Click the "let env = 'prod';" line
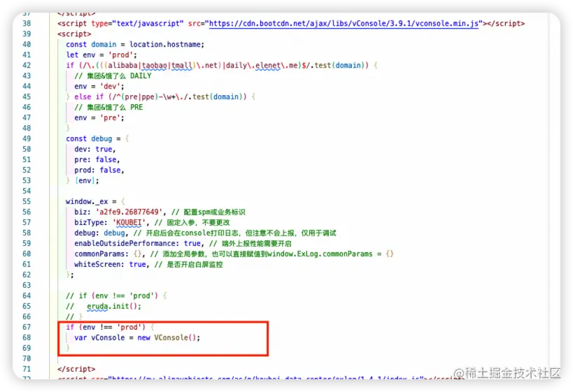This screenshot has height=392, width=573. pyautogui.click(x=101, y=55)
